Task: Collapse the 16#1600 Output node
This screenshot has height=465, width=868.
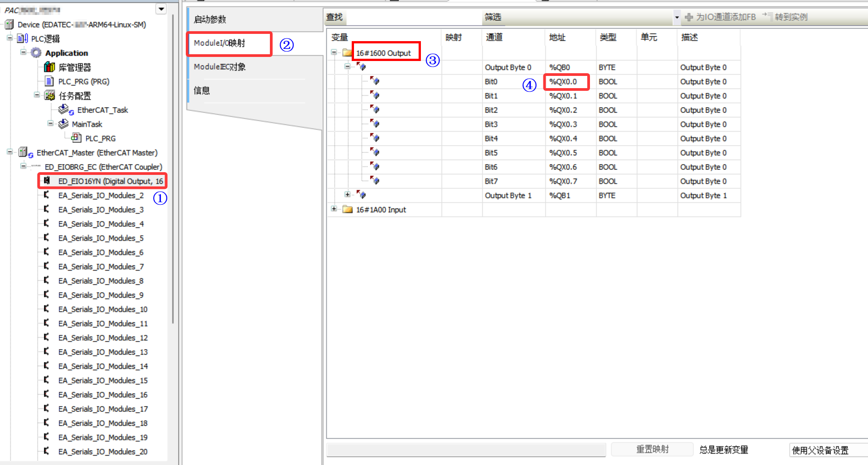Action: [x=334, y=52]
